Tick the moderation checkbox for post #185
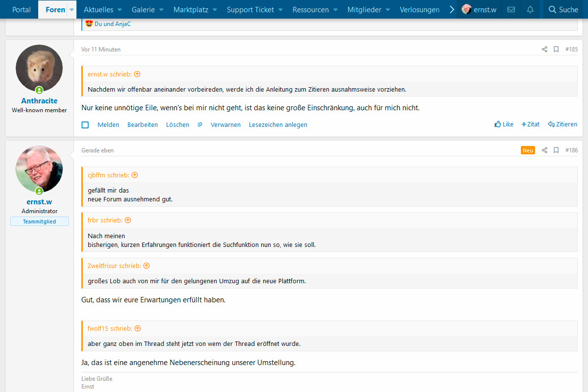Viewport: 588px width, 392px height. [x=85, y=125]
